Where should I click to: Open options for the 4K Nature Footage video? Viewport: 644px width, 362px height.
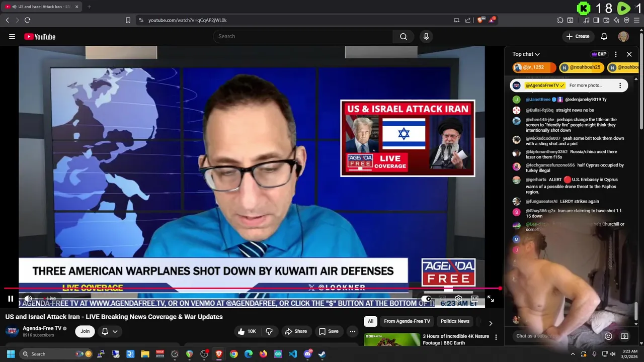coord(496,337)
